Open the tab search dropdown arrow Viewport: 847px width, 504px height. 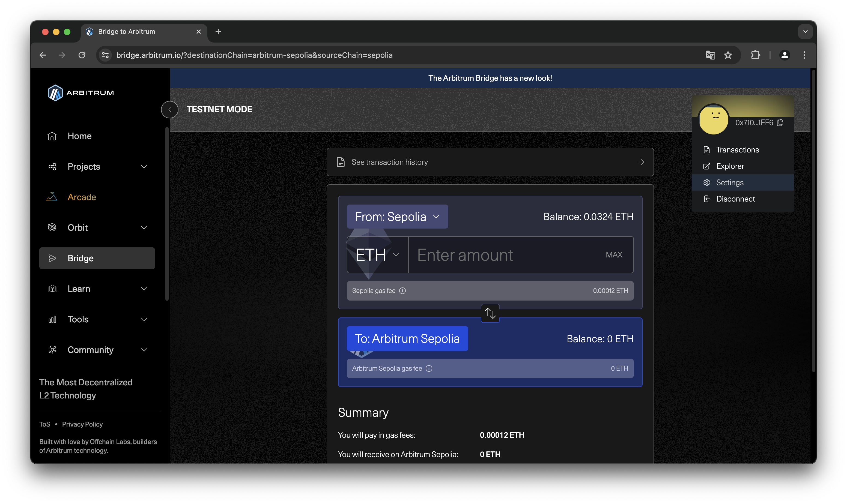tap(805, 32)
